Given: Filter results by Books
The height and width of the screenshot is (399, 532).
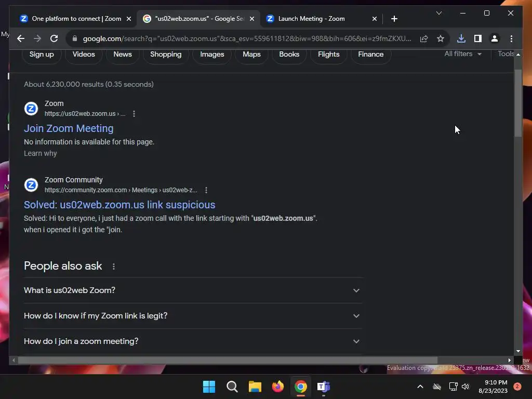Looking at the screenshot, I should [289, 54].
